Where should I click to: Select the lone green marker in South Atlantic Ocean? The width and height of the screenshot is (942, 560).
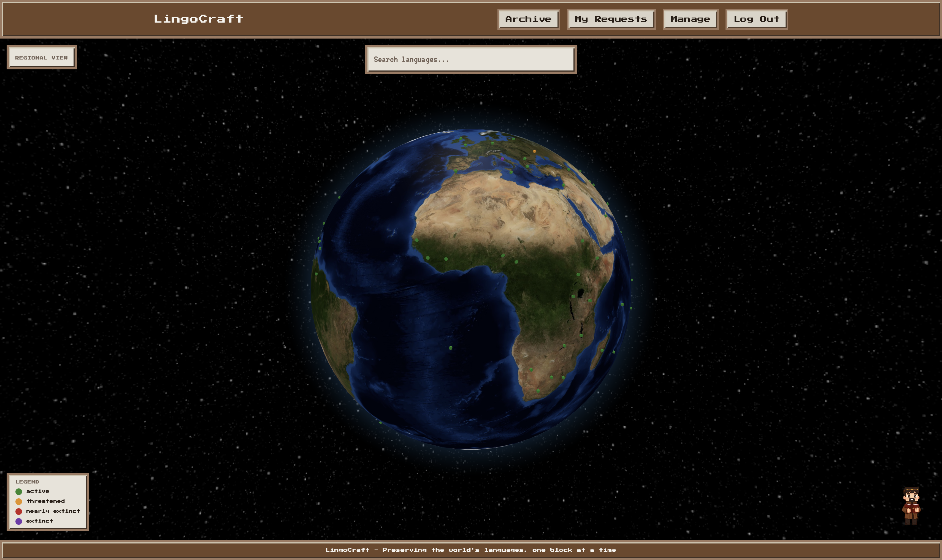point(451,348)
